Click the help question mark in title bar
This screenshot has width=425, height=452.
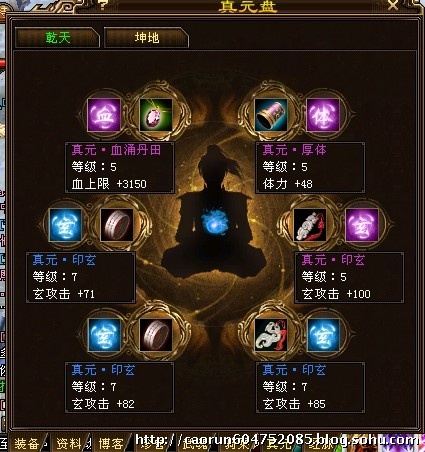(x=103, y=4)
